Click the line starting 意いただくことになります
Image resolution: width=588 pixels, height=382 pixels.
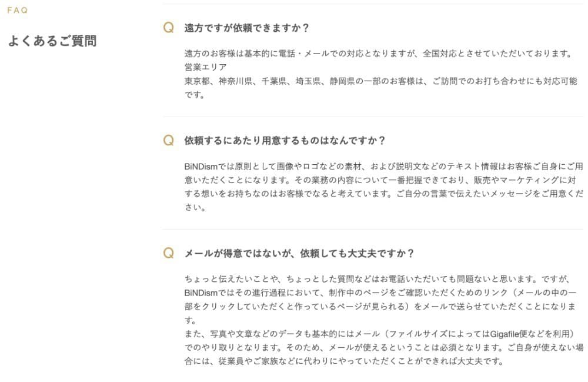tap(380, 180)
